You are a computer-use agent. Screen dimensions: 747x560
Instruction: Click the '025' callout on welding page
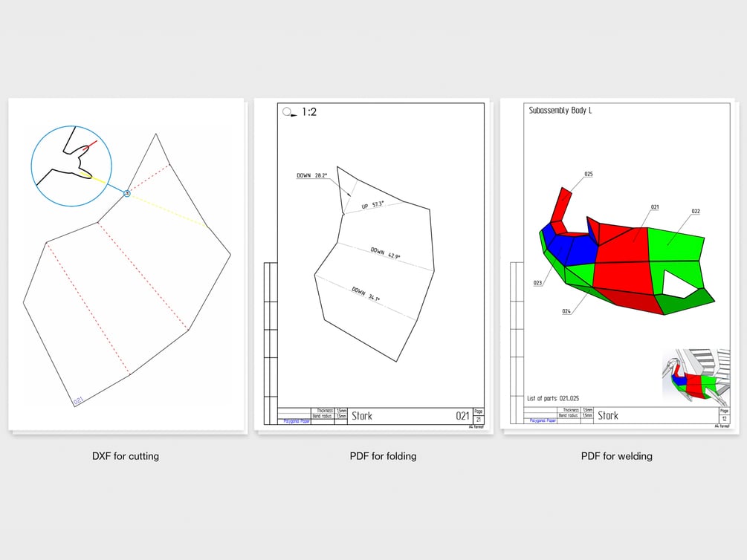[589, 174]
